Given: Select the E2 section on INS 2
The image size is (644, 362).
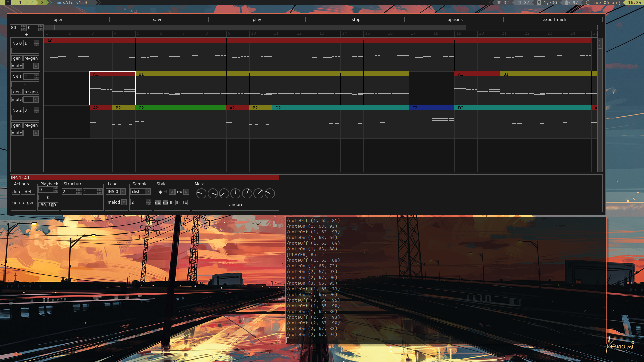Looking at the screenshot, I should pos(431,108).
